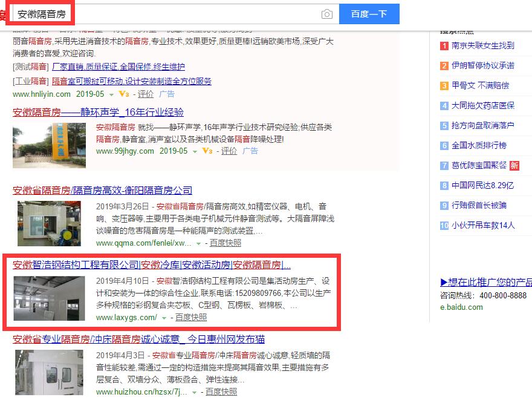
Task: Click the 今日惠州网 result thumbnail
Action: pos(49,373)
